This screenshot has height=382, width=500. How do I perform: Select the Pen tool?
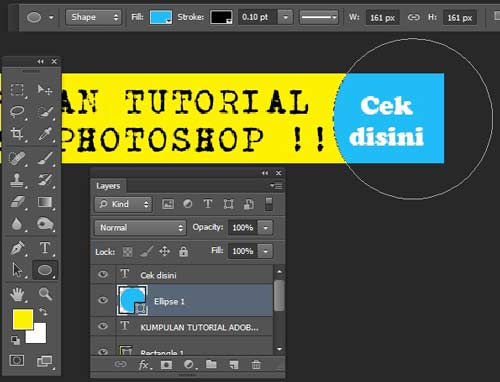(17, 248)
